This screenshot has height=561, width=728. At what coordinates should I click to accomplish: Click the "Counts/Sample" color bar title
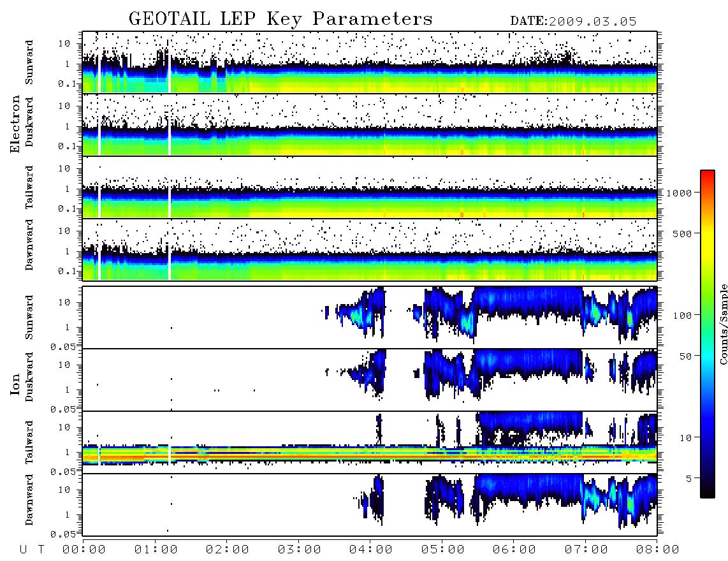723,324
